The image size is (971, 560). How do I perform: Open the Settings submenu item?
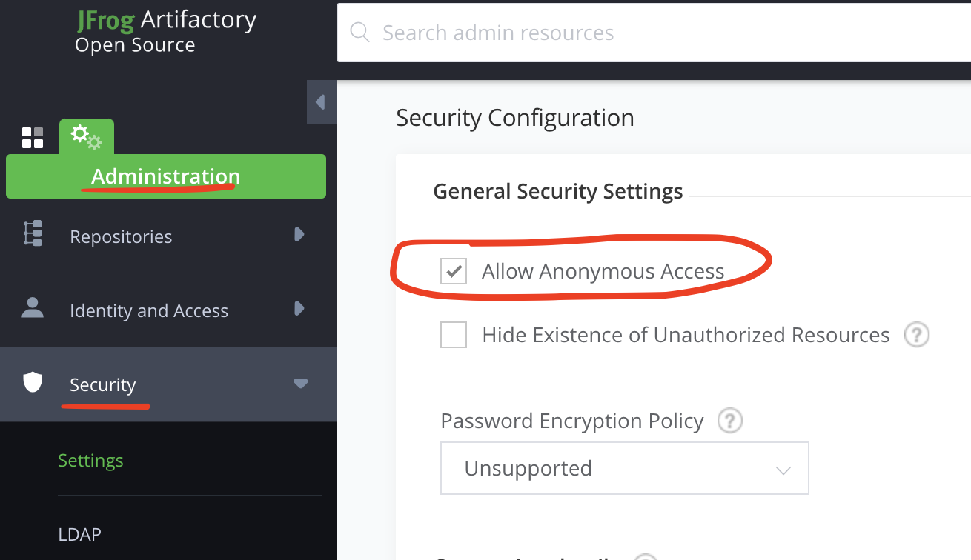90,461
